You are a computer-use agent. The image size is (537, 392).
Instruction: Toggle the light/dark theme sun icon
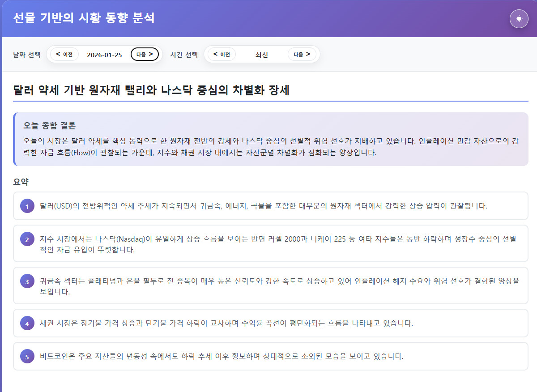tap(519, 19)
